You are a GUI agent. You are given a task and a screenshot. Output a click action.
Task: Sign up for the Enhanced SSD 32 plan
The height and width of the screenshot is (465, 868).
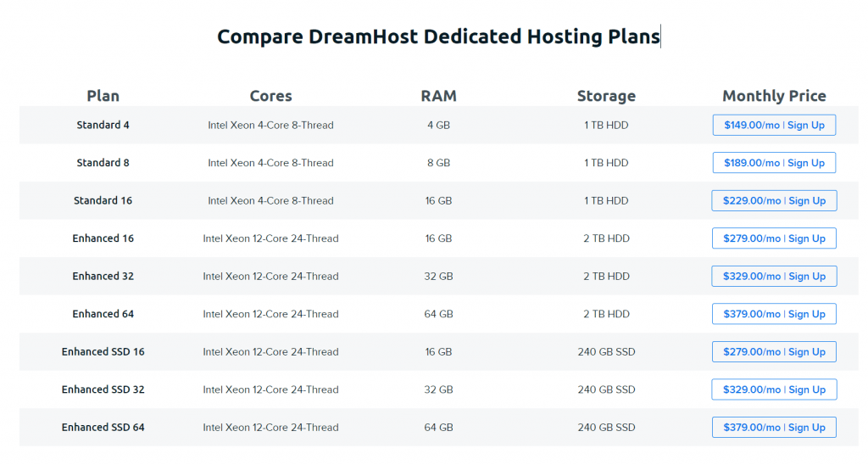tap(774, 389)
